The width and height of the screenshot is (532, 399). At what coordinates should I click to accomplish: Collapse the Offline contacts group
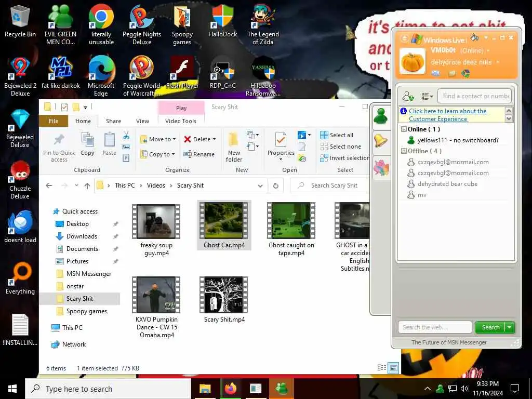point(404,151)
